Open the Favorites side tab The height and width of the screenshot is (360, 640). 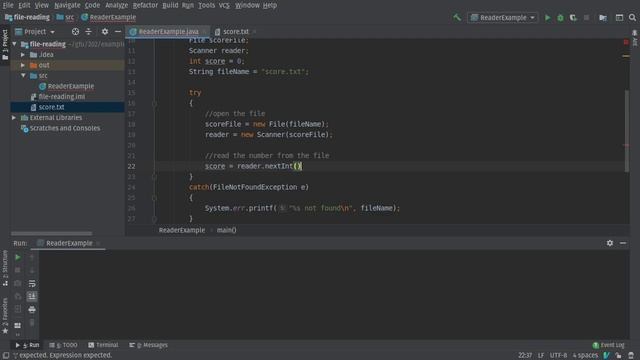(x=5, y=315)
